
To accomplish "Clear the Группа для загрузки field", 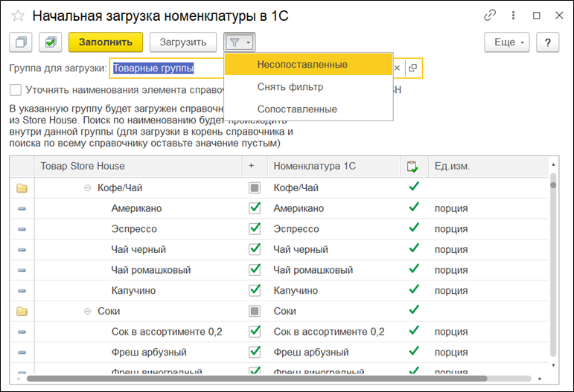I will pyautogui.click(x=397, y=68).
